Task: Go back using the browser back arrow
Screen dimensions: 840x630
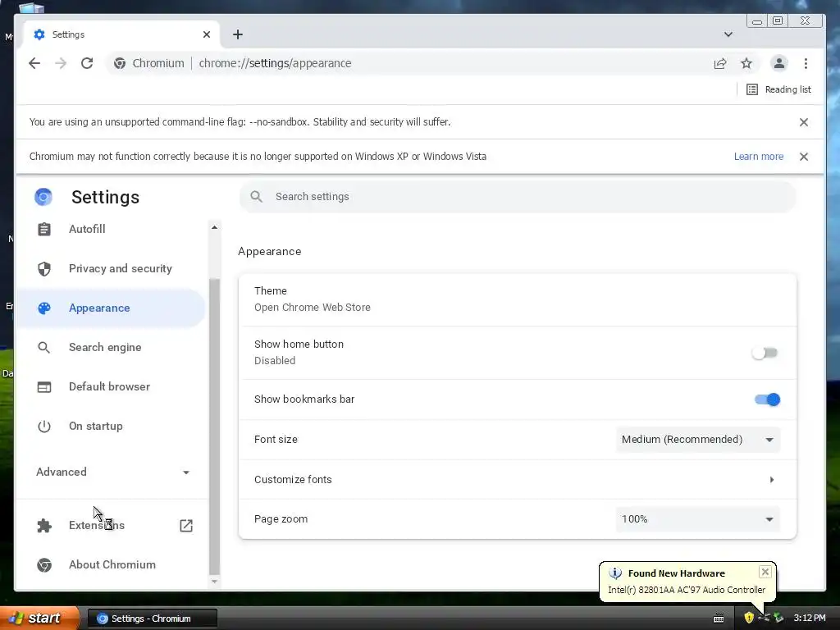Action: click(x=34, y=63)
